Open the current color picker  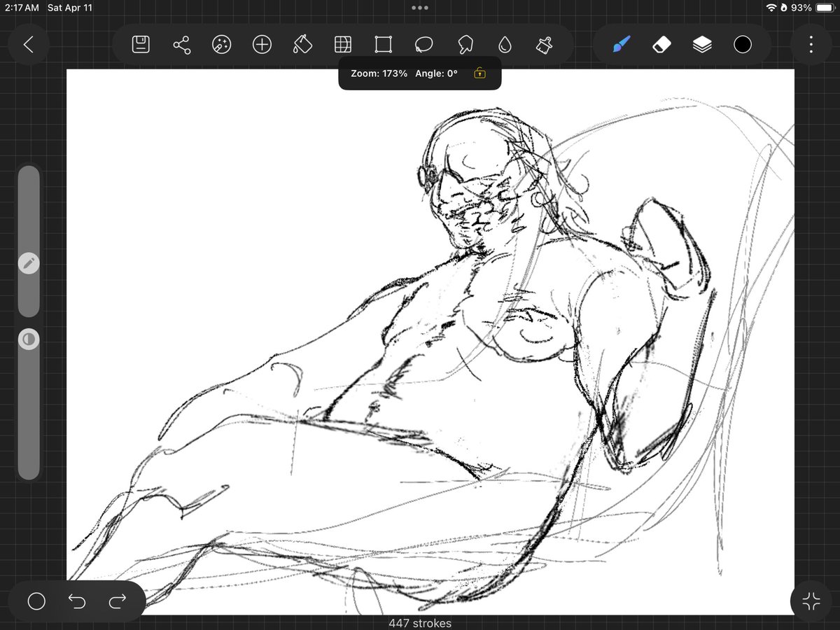[742, 44]
